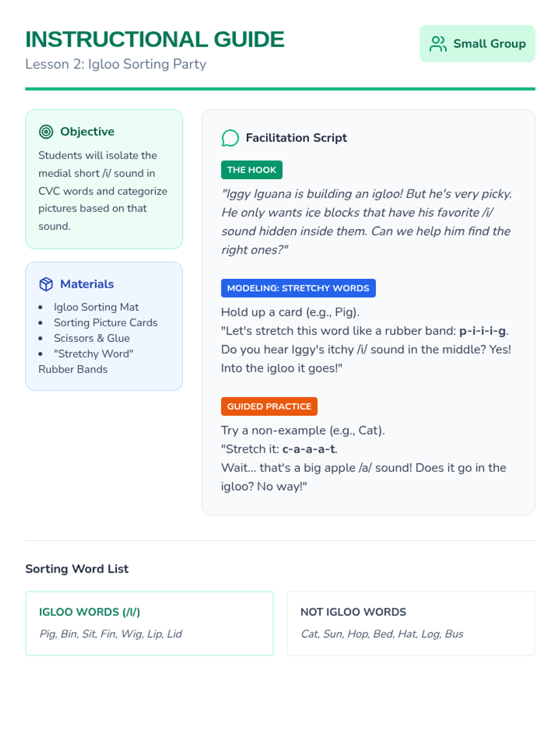The image size is (560, 747).
Task: Click the Sorting Word List heading
Action: pos(77,569)
